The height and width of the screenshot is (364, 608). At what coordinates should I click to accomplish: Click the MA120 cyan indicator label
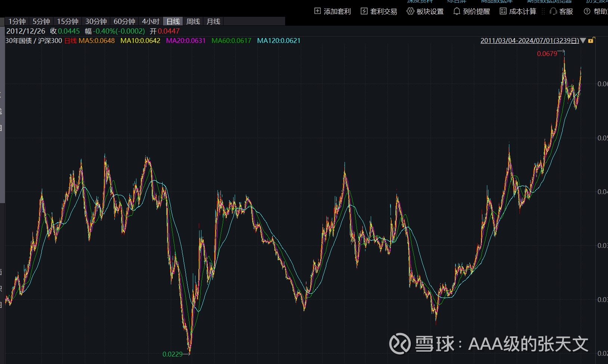[279, 41]
